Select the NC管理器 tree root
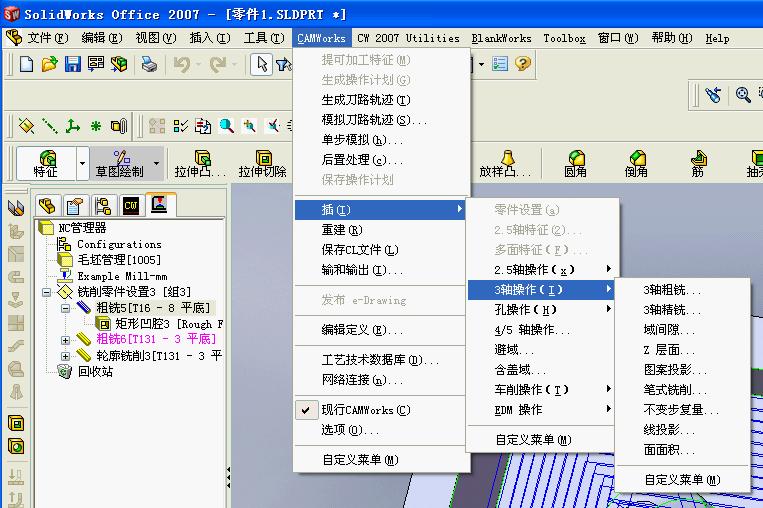 click(x=74, y=228)
